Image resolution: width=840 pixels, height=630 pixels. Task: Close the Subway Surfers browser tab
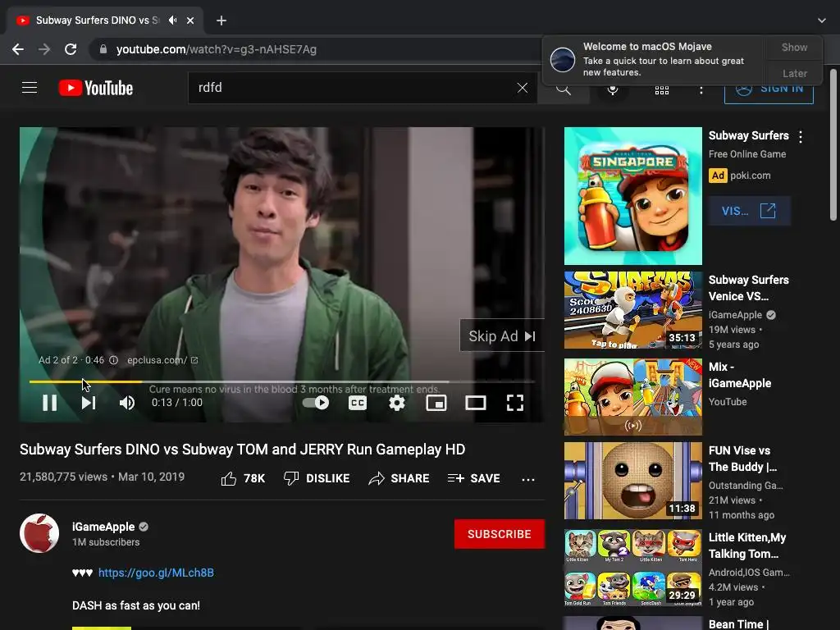click(x=190, y=21)
